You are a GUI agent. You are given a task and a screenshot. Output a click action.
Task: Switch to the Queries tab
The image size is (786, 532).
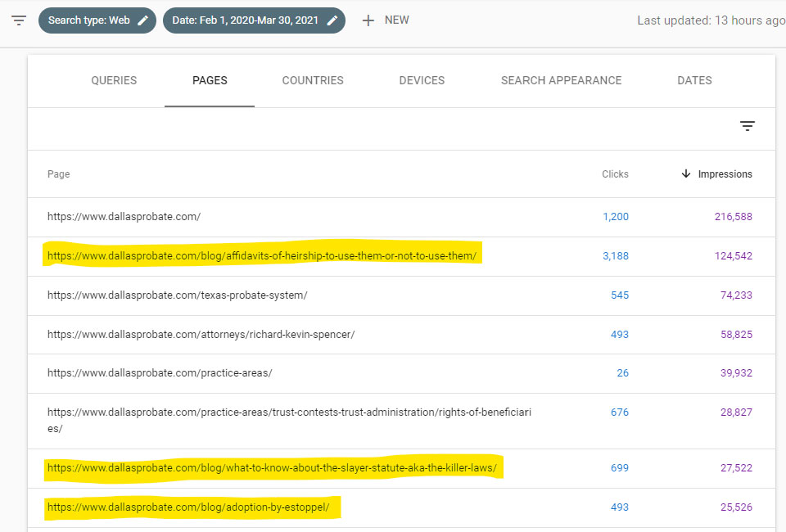114,80
